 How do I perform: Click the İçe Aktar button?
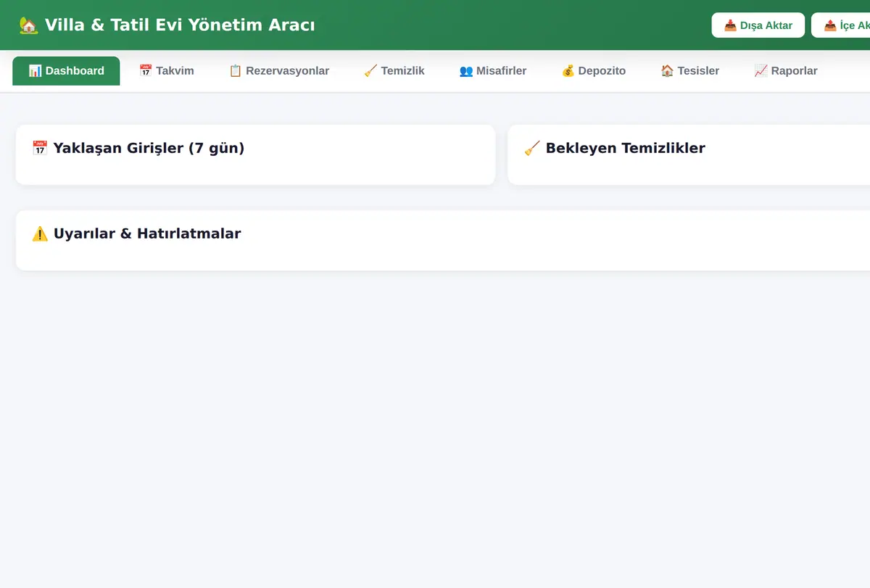(x=841, y=25)
